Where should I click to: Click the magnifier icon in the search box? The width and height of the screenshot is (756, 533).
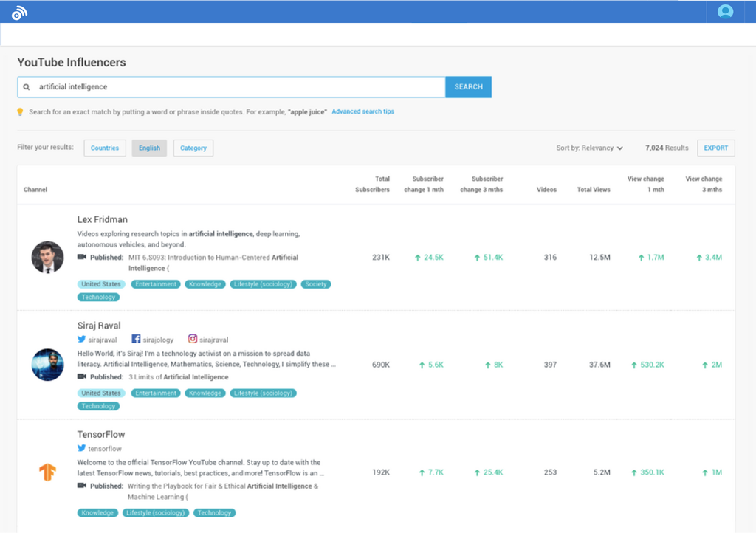pos(27,87)
